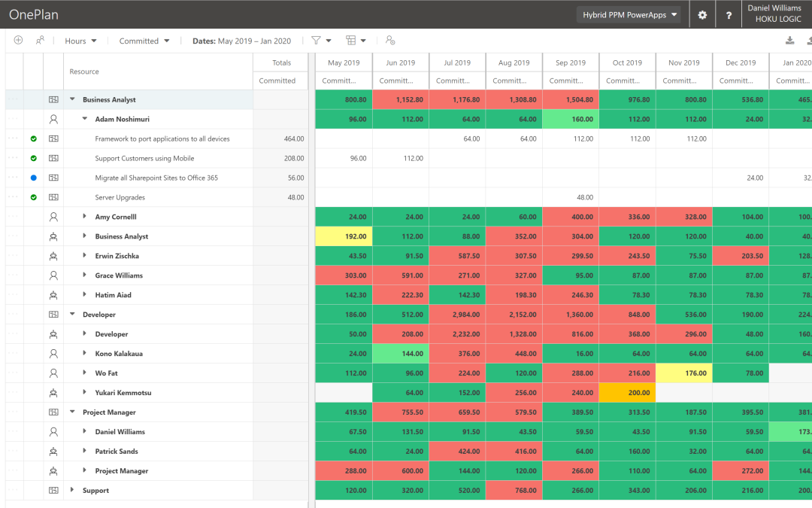Open the Committed dropdown
Viewport: 812px width, 508px height.
pos(144,40)
